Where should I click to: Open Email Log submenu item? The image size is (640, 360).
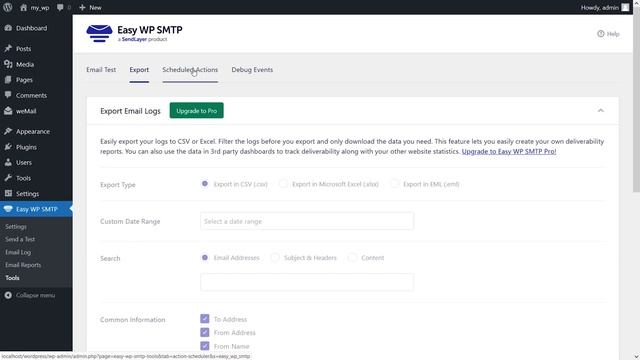(x=18, y=252)
